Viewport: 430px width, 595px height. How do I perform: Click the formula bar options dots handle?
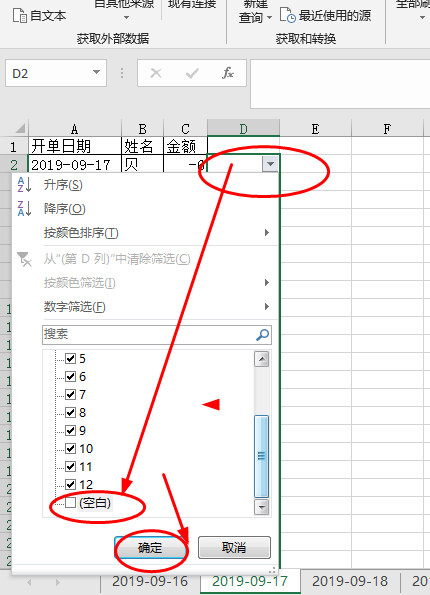click(x=122, y=73)
